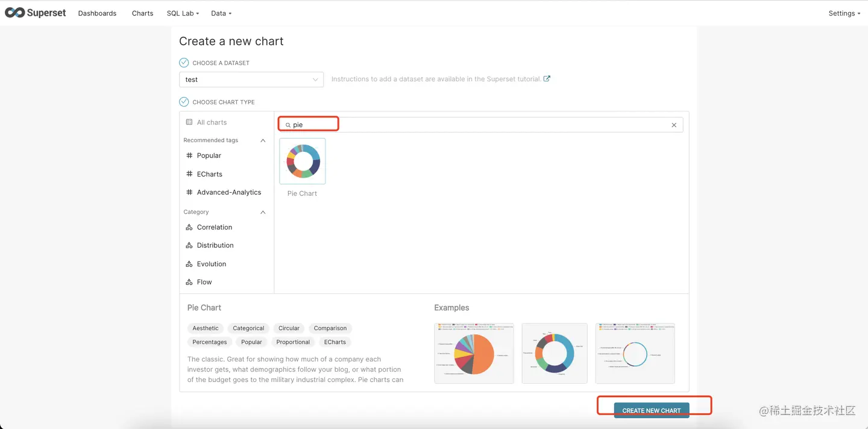Click the Create a new chart heading
This screenshot has width=868, height=429.
point(231,41)
